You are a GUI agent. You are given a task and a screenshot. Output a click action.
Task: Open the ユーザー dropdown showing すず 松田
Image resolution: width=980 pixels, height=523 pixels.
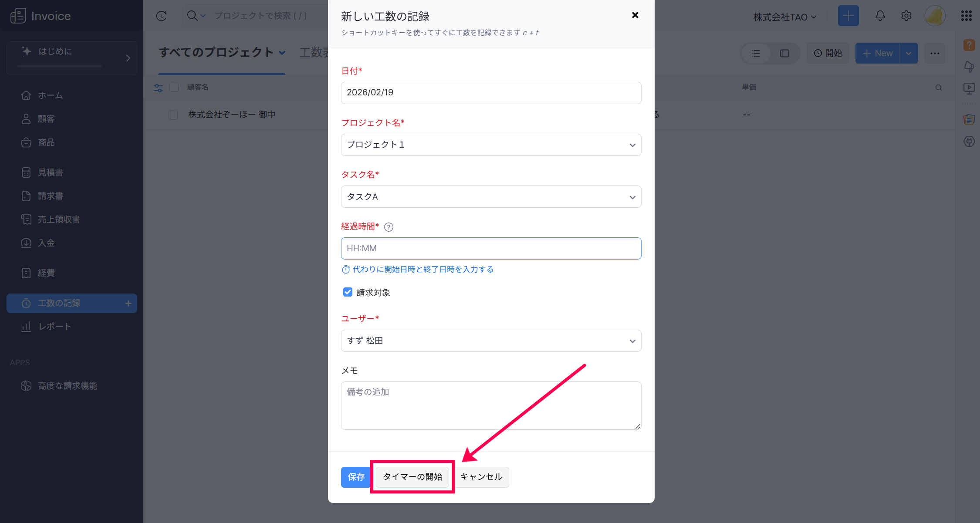click(x=491, y=341)
